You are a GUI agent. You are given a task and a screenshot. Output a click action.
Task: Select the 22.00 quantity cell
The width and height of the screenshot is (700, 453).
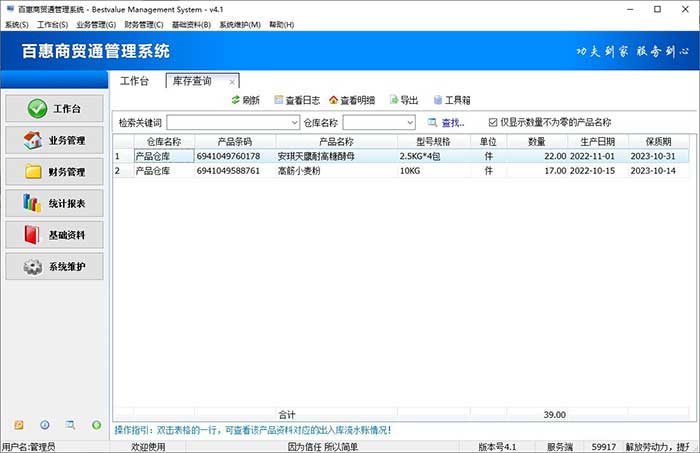coord(537,156)
